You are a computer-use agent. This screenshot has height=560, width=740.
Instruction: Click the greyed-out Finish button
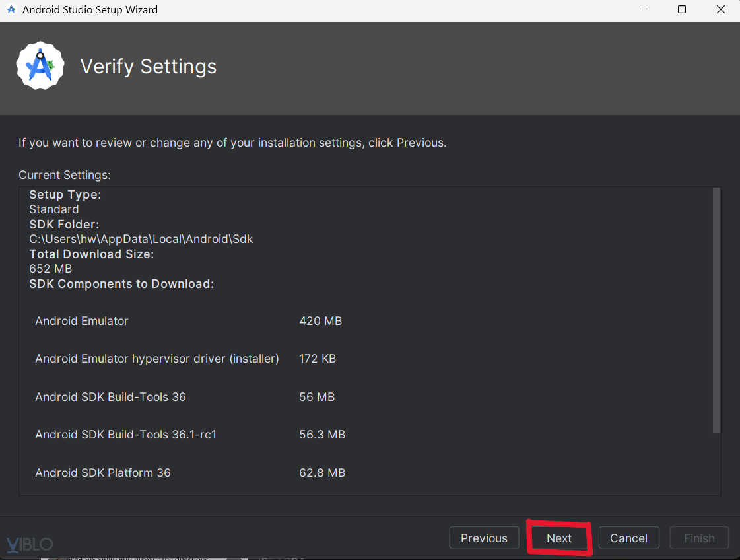pyautogui.click(x=699, y=538)
